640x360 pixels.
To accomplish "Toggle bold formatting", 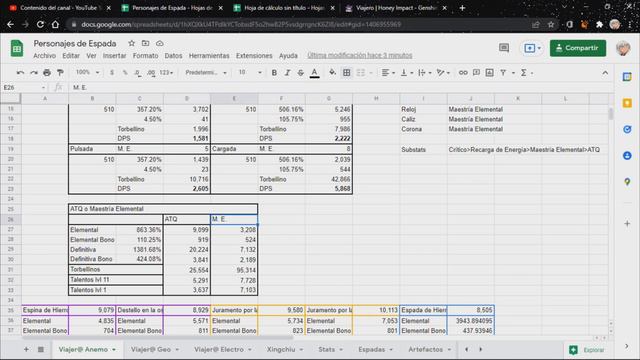I will click(274, 73).
